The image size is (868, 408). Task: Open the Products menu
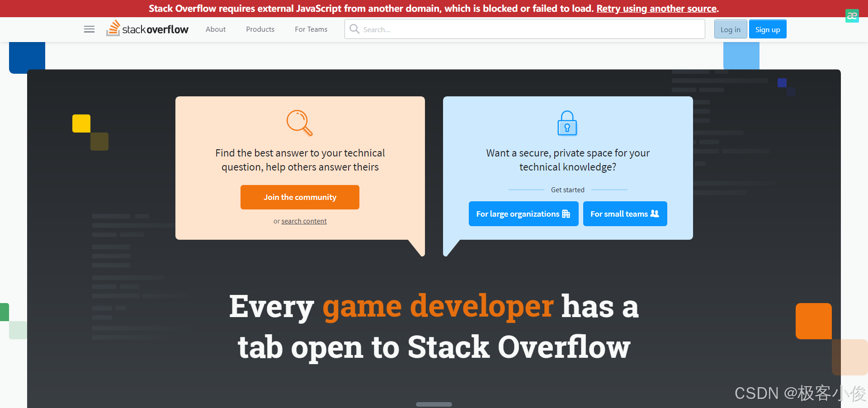260,29
